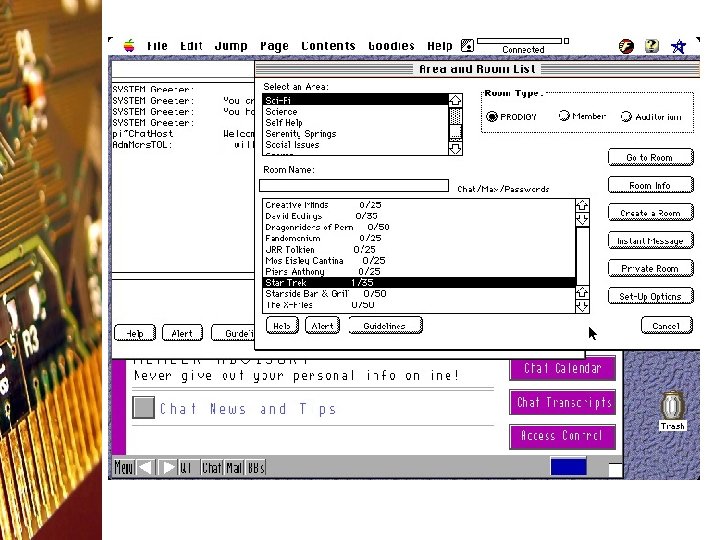The width and height of the screenshot is (720, 540).
Task: Click the Instant Message button
Action: coord(650,241)
